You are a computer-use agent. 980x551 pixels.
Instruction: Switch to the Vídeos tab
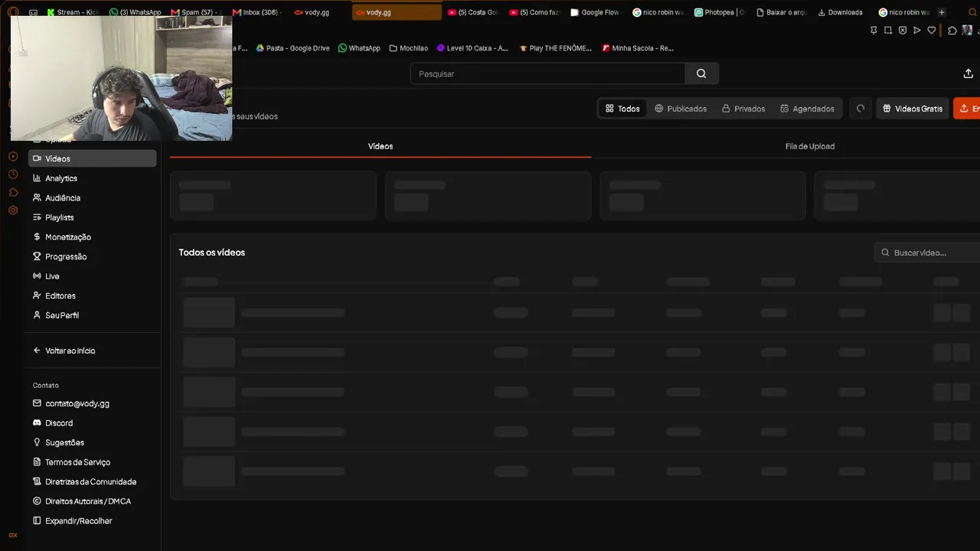pos(381,146)
